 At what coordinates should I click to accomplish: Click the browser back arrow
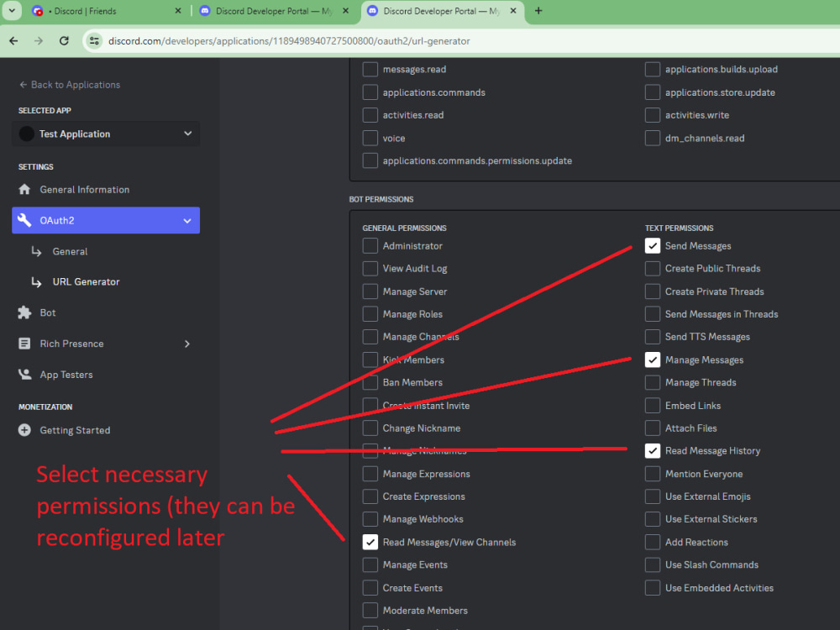coord(14,40)
